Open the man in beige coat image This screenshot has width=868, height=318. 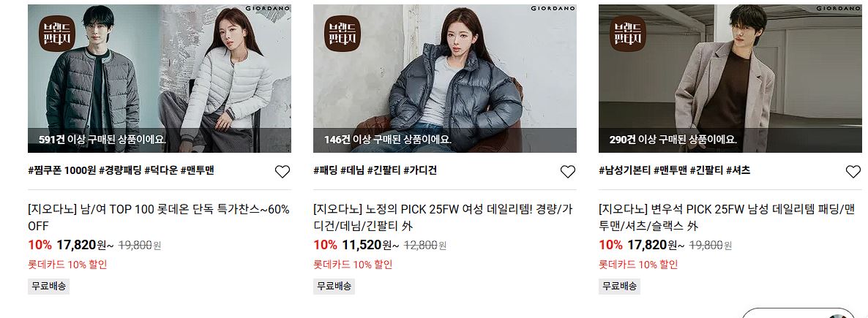(730, 78)
